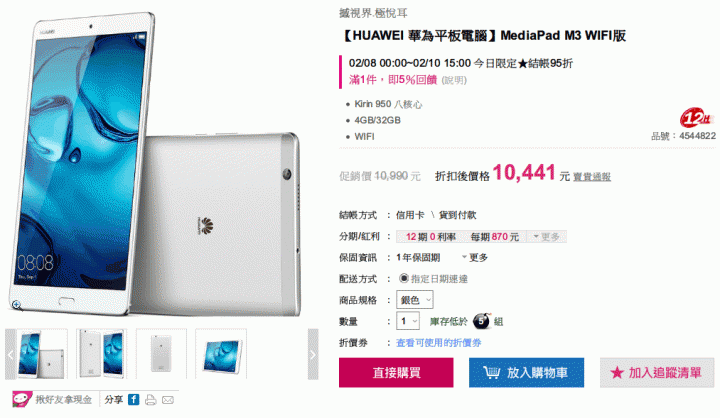Open 查看可使用的折價券 coupon link
This screenshot has height=418, width=720.
pos(439,343)
